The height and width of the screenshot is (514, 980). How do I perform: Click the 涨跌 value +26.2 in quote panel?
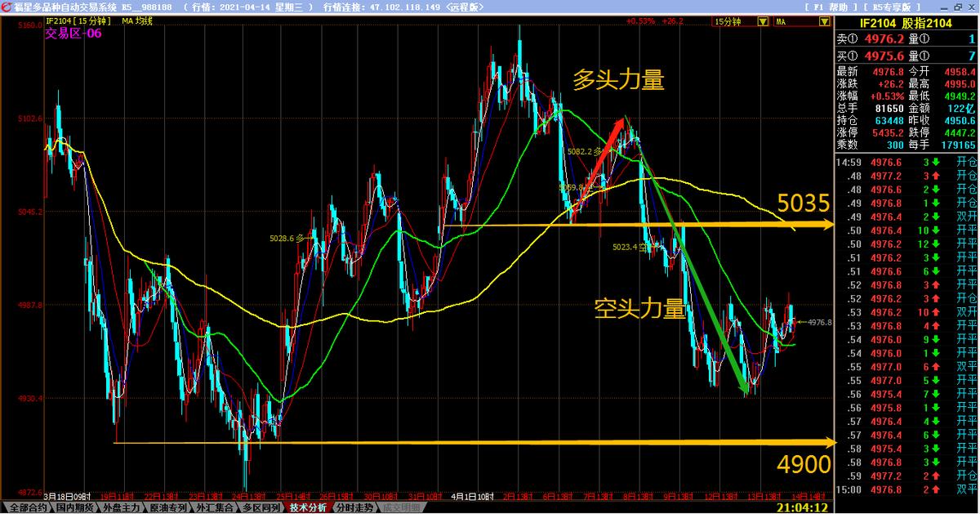[891, 84]
